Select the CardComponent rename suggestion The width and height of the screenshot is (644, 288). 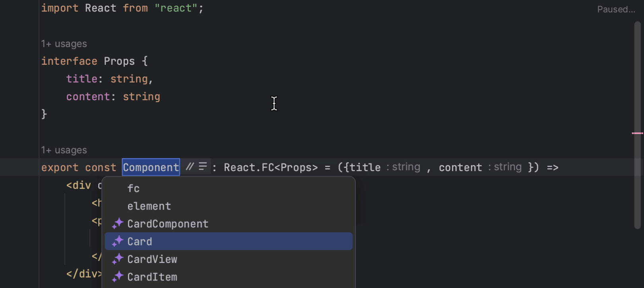(168, 224)
